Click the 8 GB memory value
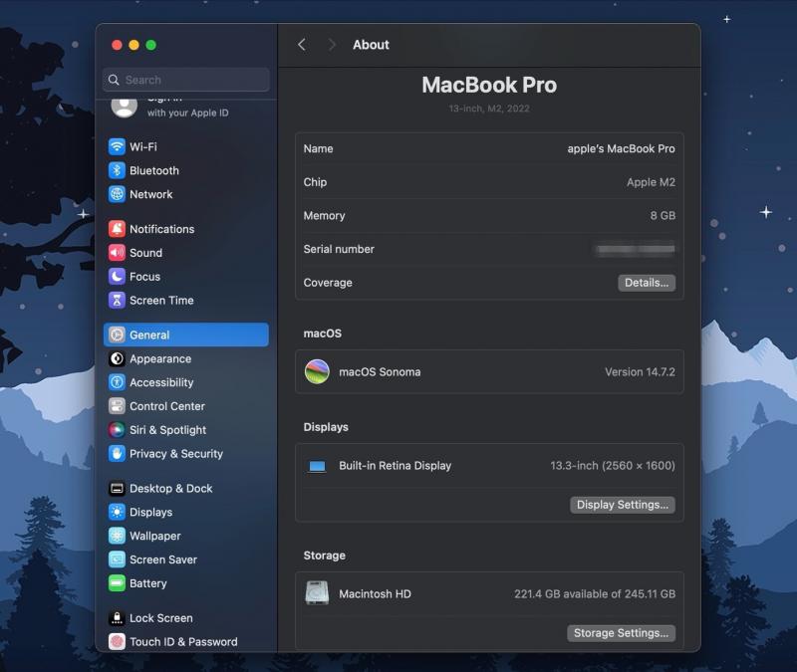This screenshot has height=672, width=797. (663, 215)
